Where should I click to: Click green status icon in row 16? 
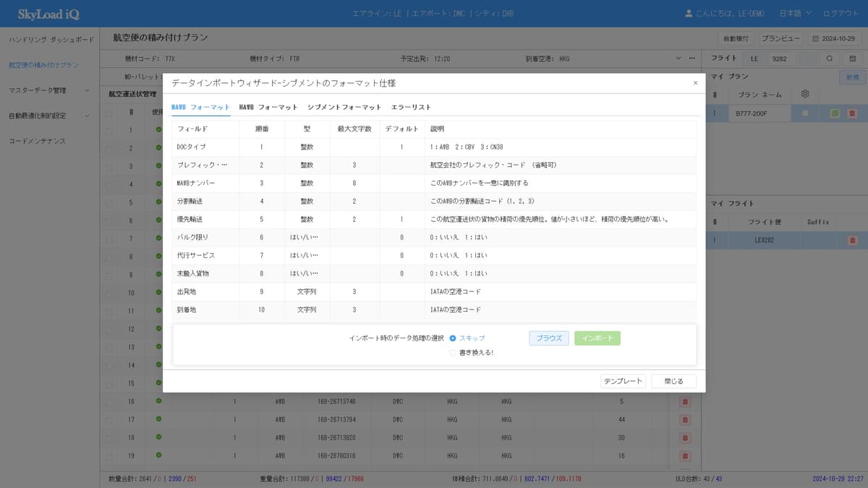tap(158, 401)
